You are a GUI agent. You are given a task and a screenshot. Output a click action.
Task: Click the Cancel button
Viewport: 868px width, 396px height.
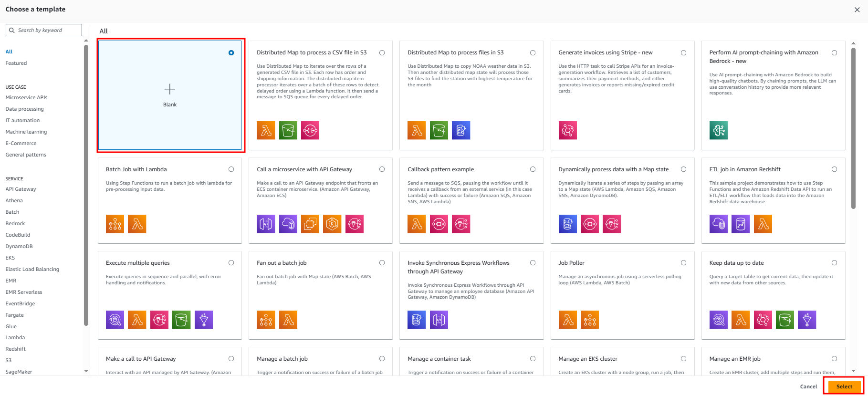coord(808,387)
